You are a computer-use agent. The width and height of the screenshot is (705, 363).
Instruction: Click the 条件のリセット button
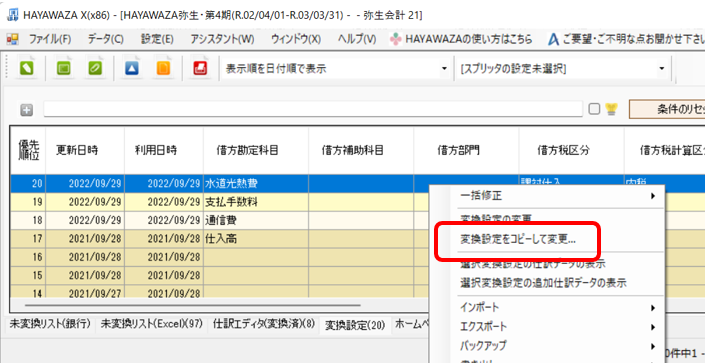(x=667, y=109)
